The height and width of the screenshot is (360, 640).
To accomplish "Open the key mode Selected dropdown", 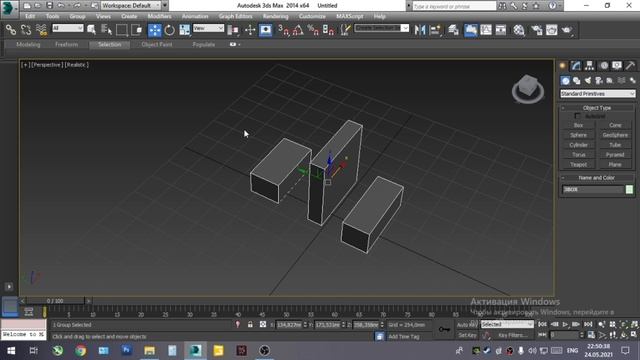I will (x=507, y=324).
